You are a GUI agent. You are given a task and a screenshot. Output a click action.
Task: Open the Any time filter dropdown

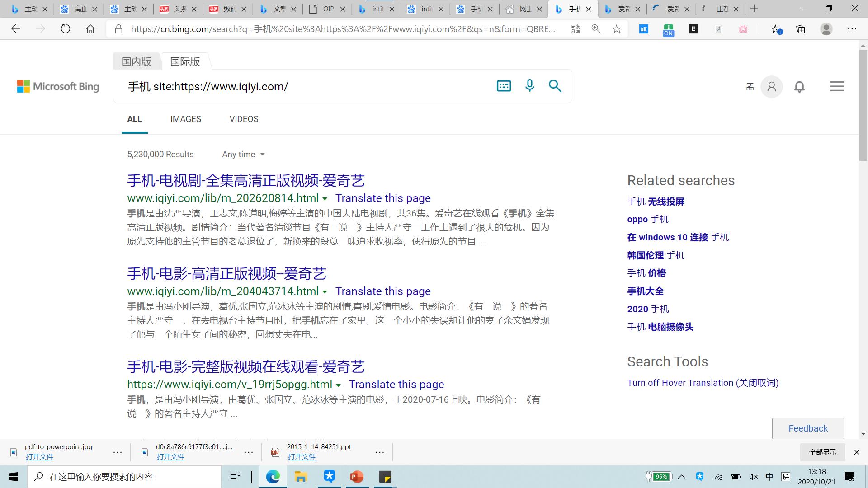tap(243, 154)
